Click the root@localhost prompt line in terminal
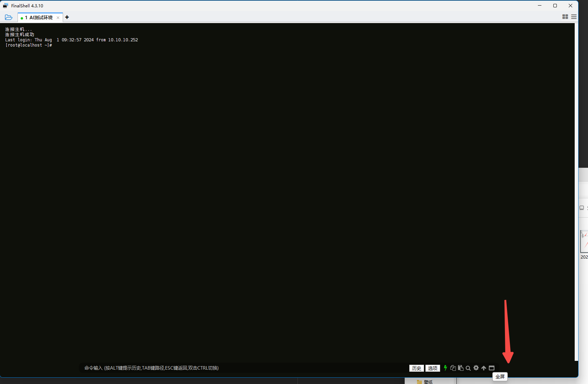Image resolution: width=588 pixels, height=384 pixels. click(29, 45)
